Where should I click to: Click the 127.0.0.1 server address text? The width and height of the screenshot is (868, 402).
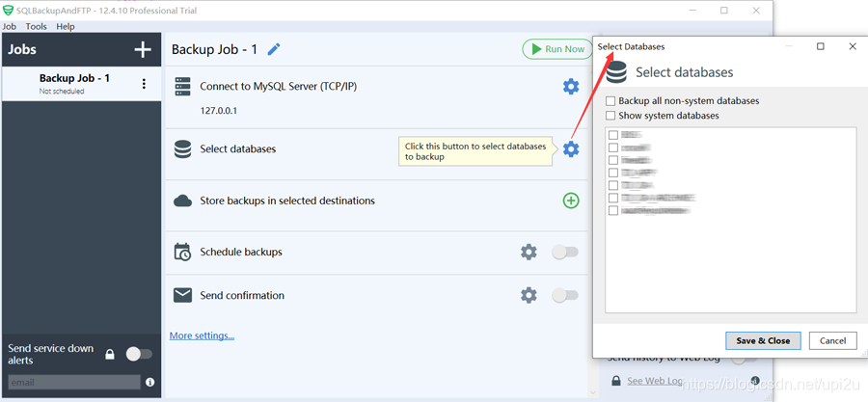point(219,111)
